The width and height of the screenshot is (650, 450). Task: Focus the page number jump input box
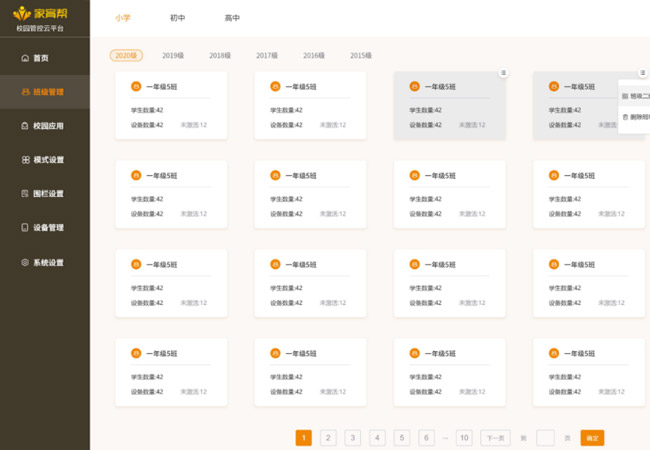point(545,438)
